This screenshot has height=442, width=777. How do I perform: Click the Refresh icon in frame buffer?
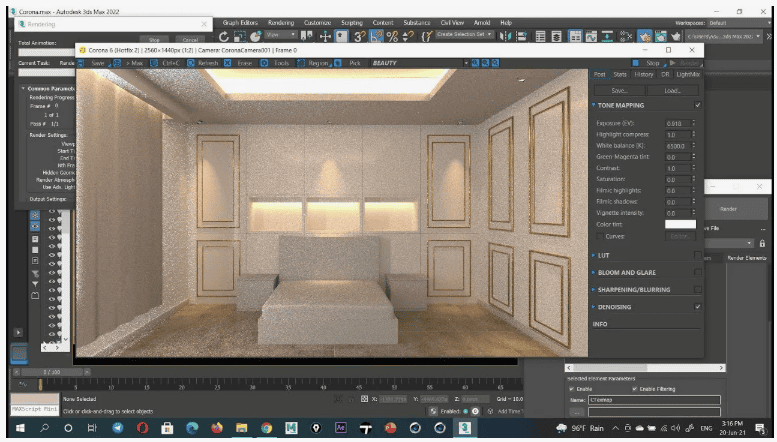coord(191,63)
